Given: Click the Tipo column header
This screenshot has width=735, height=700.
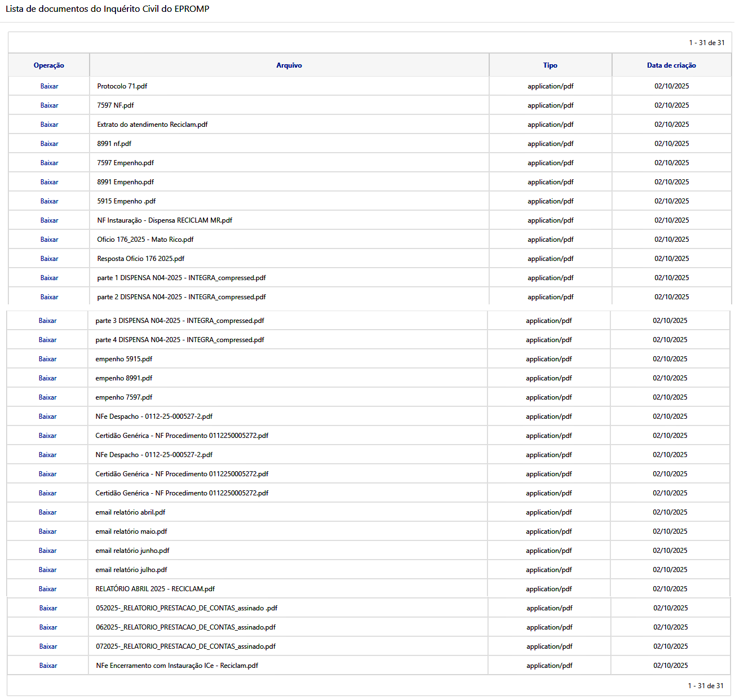Looking at the screenshot, I should click(550, 65).
